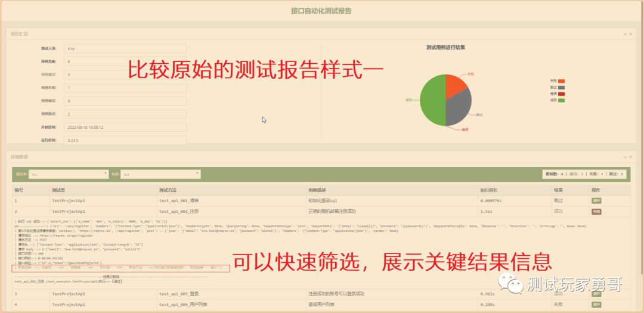
Task: Expand details for test_api_003_登录 row
Action: pos(596,294)
